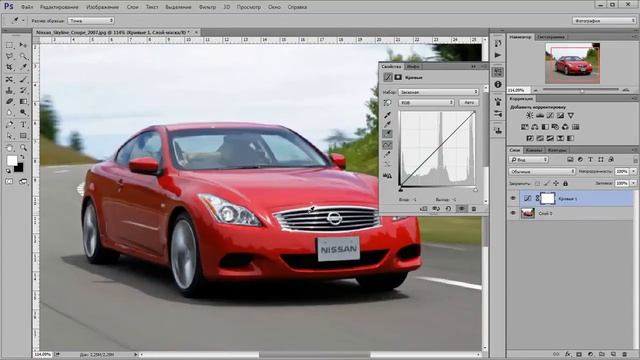640x360 pixels.
Task: Toggle adjustment layer visibility in Properties panel
Action: 462,209
